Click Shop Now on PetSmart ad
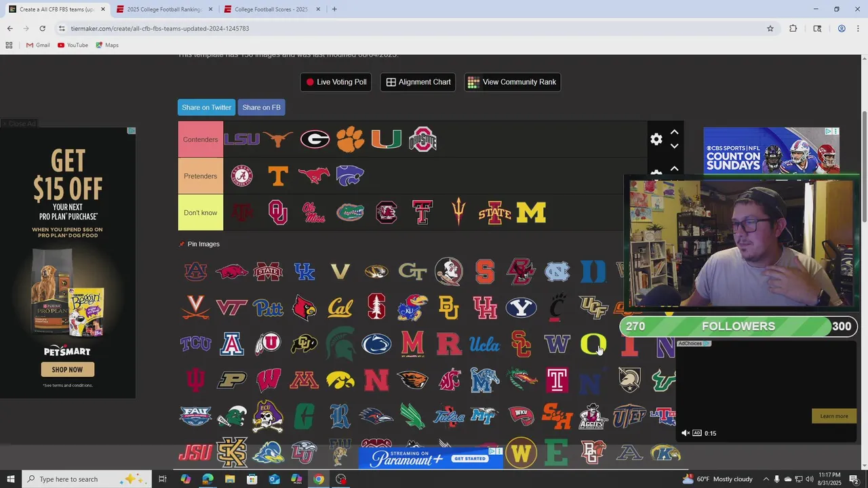The width and height of the screenshot is (868, 488). point(67,369)
